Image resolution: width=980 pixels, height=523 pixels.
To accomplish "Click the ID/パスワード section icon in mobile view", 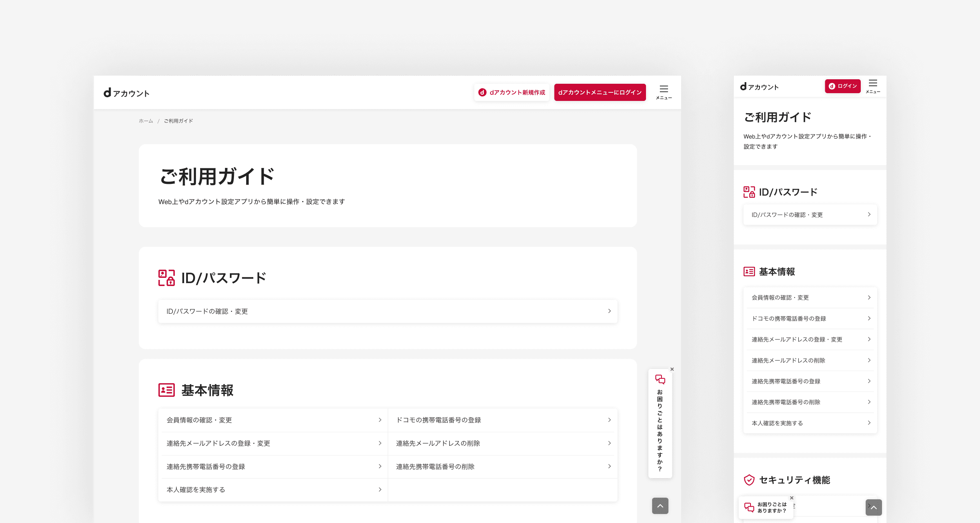I will (749, 192).
